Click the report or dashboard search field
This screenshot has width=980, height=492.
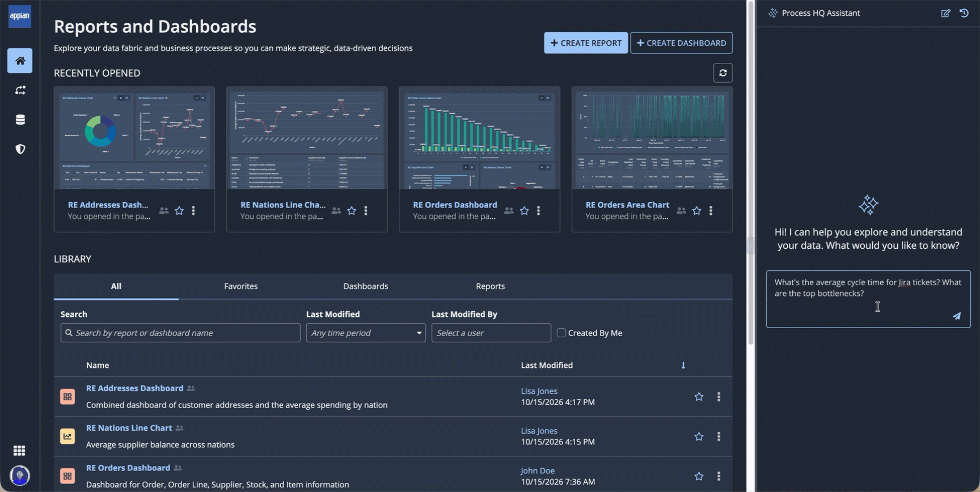pyautogui.click(x=180, y=333)
